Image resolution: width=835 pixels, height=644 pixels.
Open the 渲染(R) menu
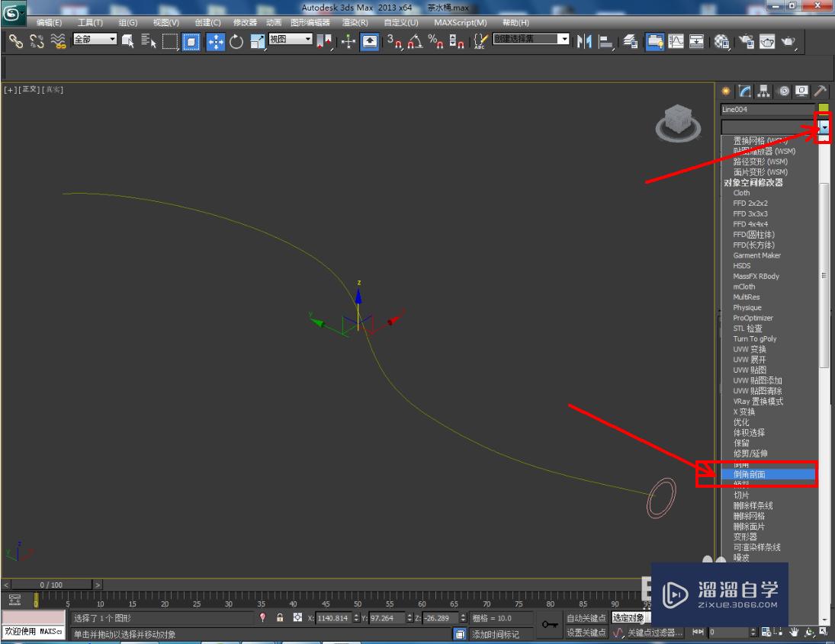pos(355,22)
